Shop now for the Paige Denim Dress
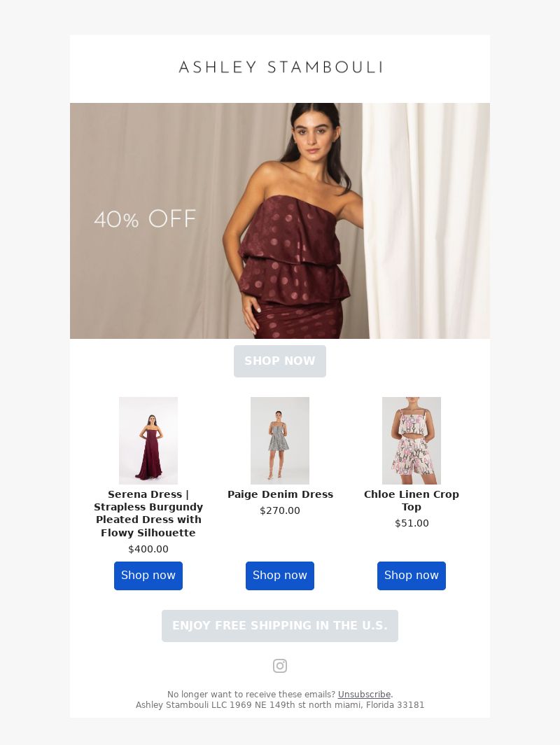560x745 pixels. [x=280, y=576]
